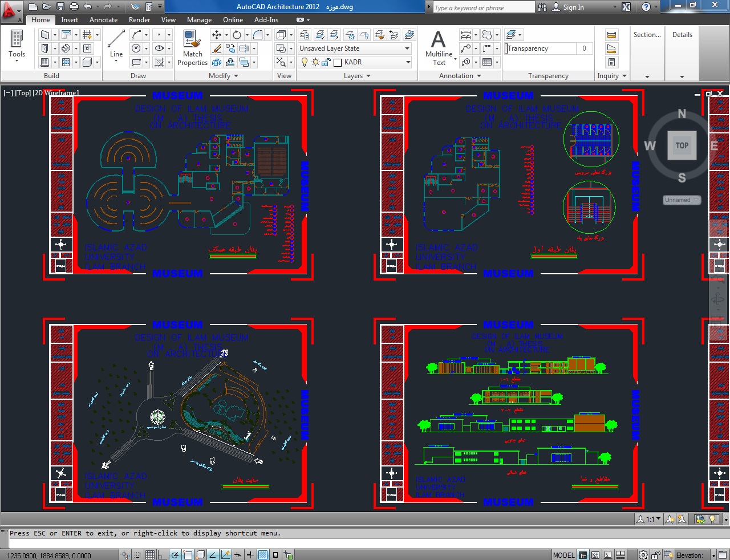Toggle KADR layer on/off light bulb
730x560 pixels.
[305, 62]
